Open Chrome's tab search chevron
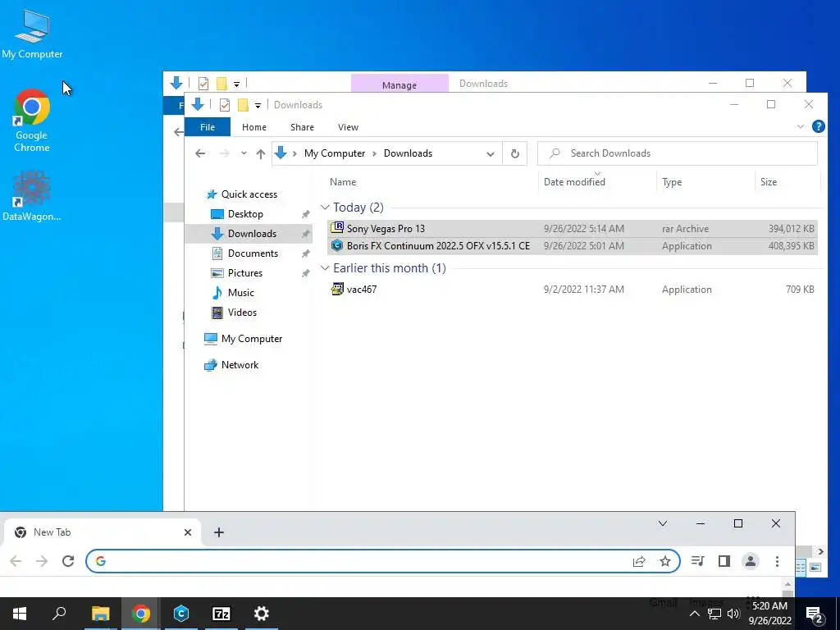 (663, 523)
